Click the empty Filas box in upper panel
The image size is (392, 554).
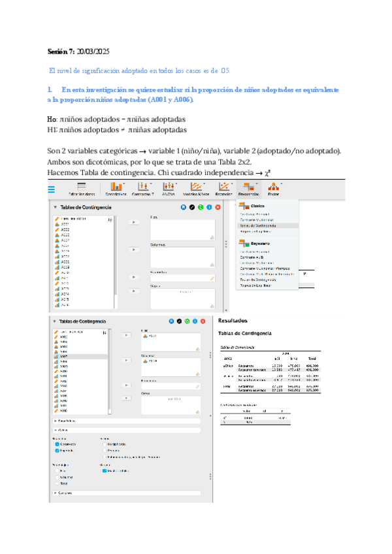click(x=183, y=230)
